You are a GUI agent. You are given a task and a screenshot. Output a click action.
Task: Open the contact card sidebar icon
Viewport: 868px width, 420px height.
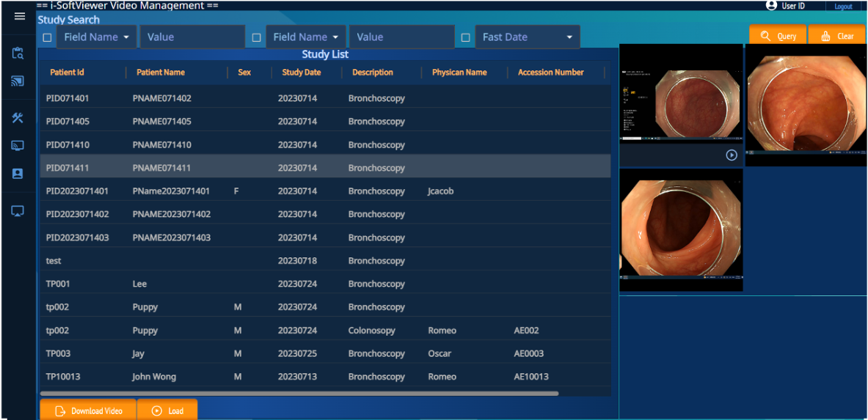[18, 174]
